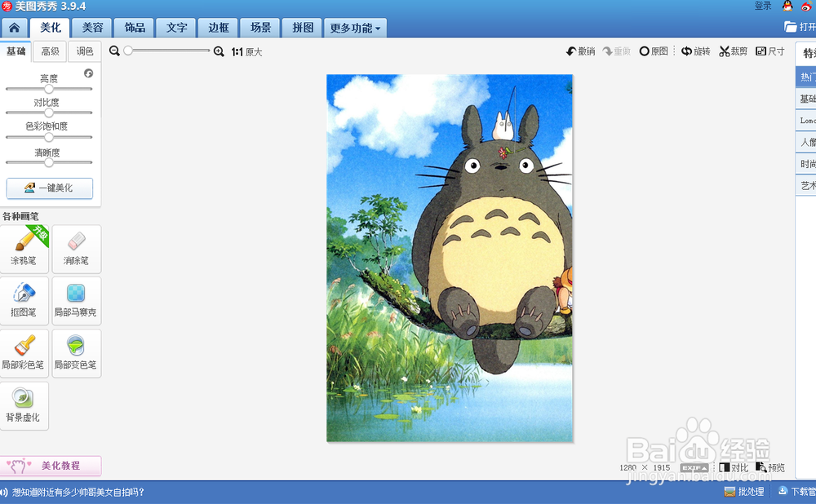Click the zoom level slider handle

[128, 51]
